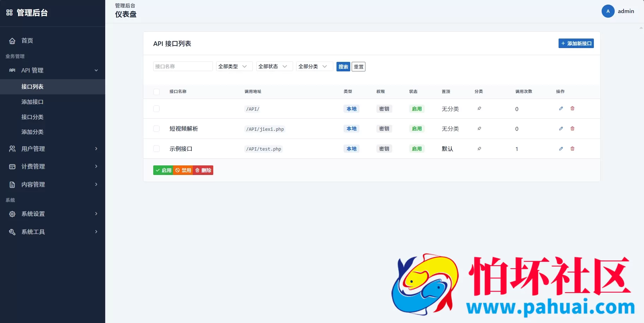This screenshot has width=644, height=323.
Task: Click the gear icon next to 系统设置
Action: coord(12,214)
